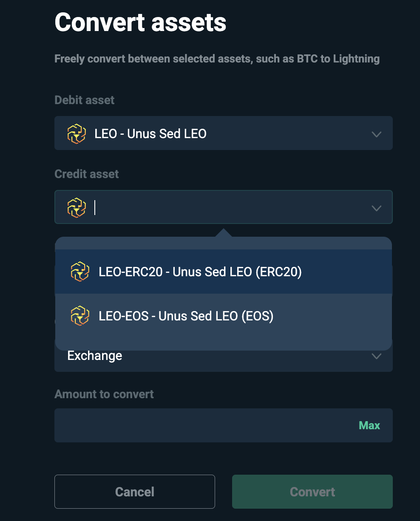
Task: Open the Exchange wallet dropdown chevron
Action: (376, 356)
